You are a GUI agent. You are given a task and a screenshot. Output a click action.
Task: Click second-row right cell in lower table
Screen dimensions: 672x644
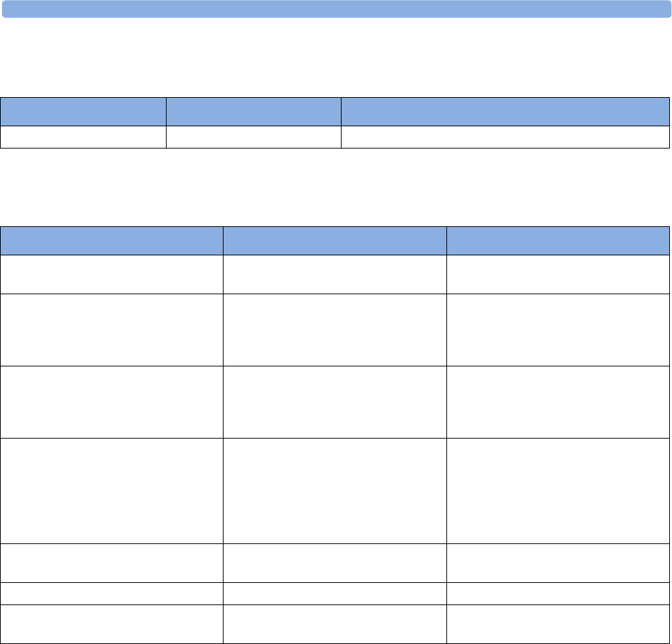pos(558,330)
